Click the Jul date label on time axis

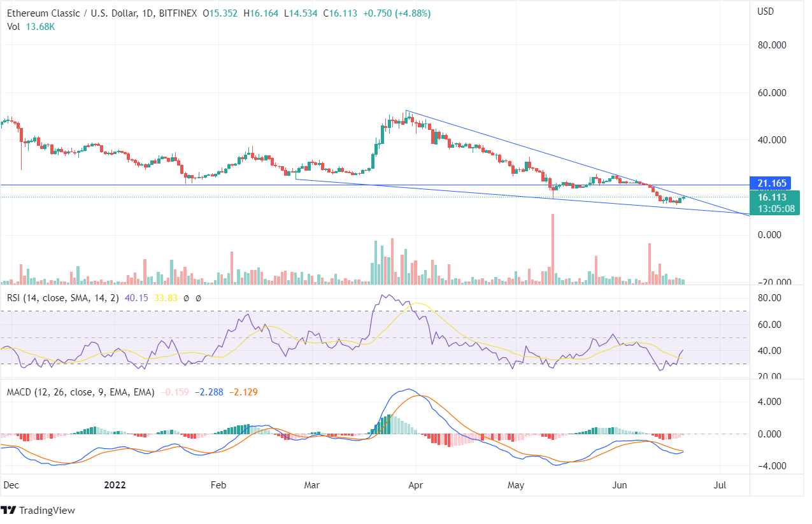(x=721, y=485)
